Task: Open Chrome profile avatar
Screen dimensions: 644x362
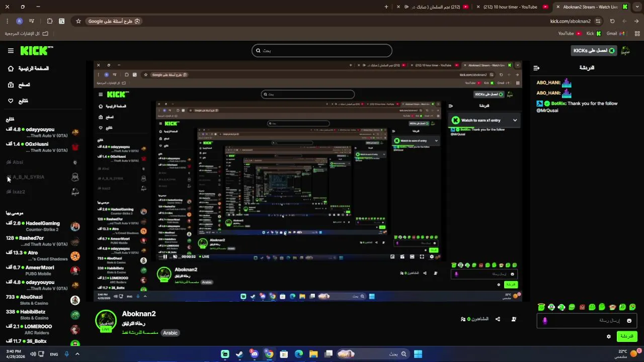Action: pos(20,21)
